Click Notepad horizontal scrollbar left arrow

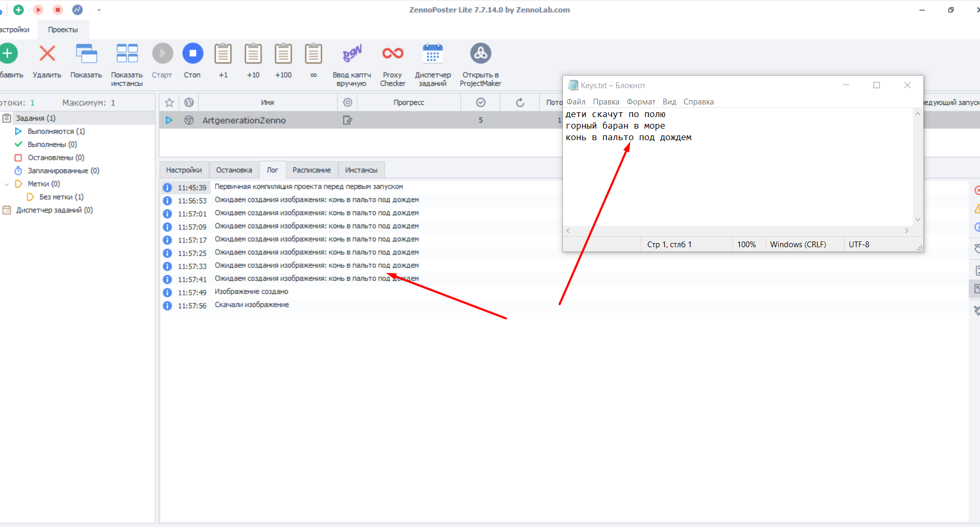[x=568, y=231]
